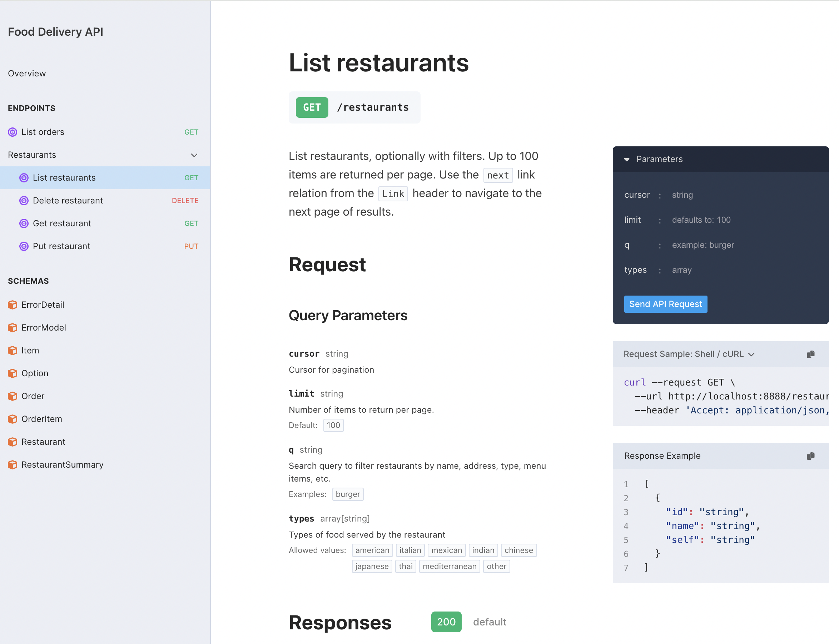Copy the Request Sample code icon

[810, 354]
